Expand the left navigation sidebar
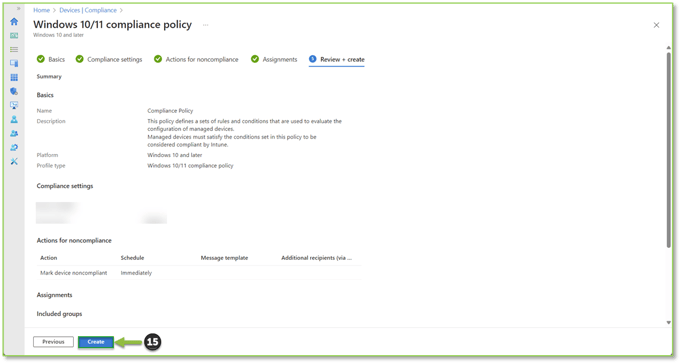This screenshot has height=364, width=681. coord(18,8)
